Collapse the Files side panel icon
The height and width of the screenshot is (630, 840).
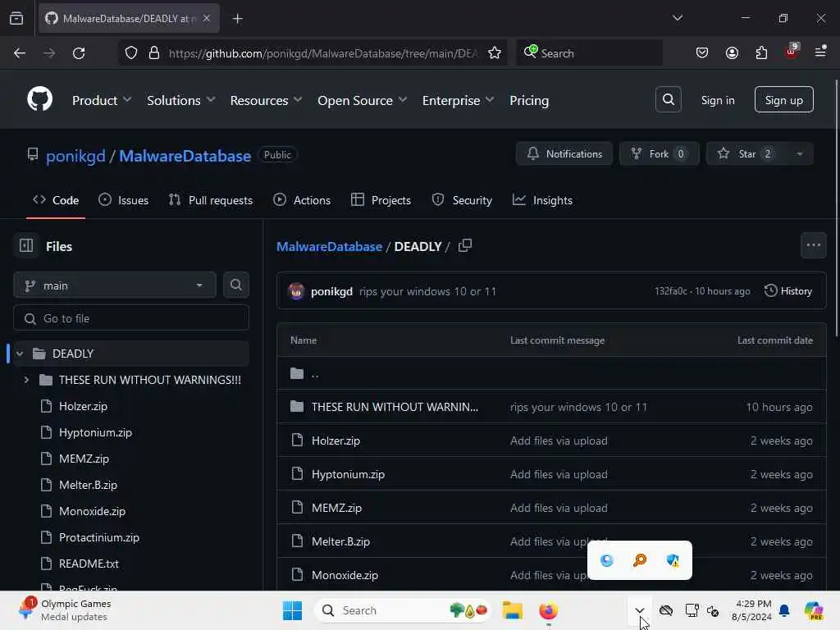click(26, 246)
